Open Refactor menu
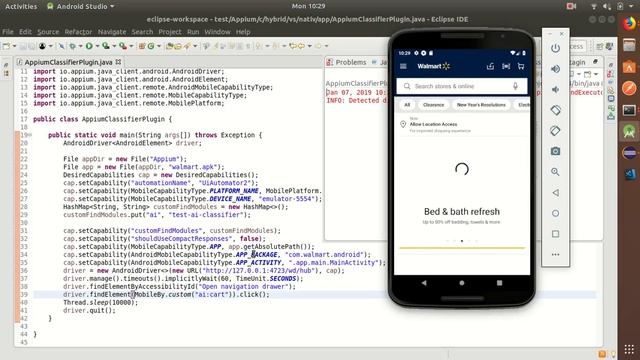 78,32
